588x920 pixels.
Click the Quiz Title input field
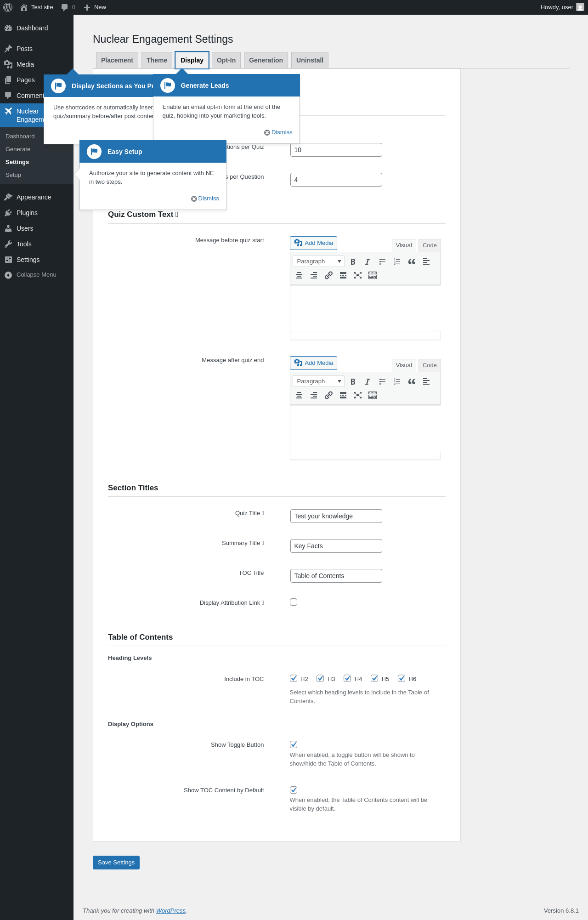pyautogui.click(x=336, y=516)
